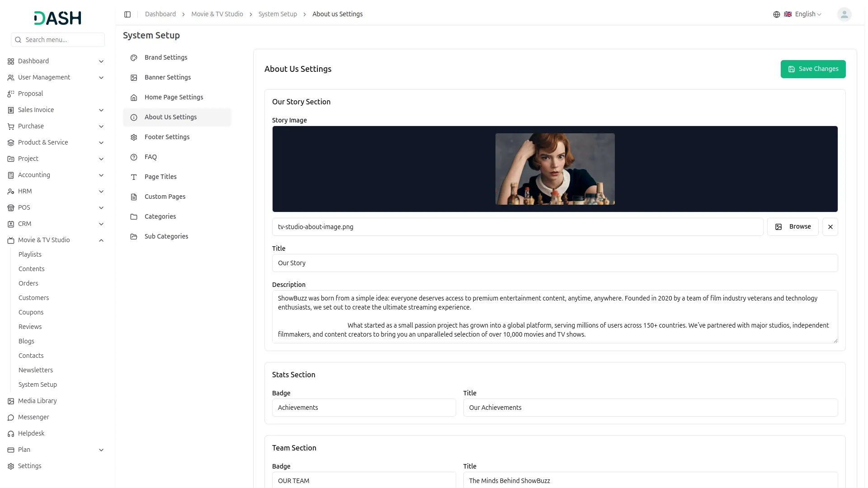This screenshot has height=488, width=868.
Task: Click the Home Page Settings house icon
Action: 133,98
